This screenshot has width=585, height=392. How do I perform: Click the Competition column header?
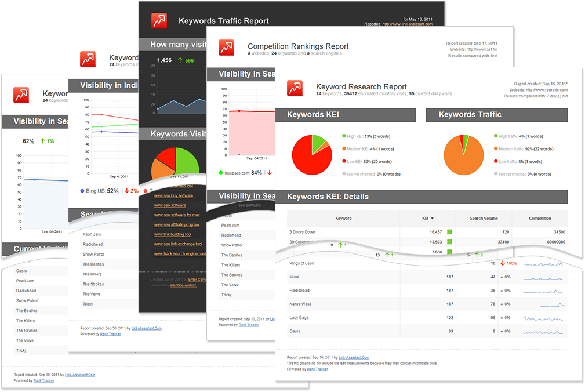540,219
